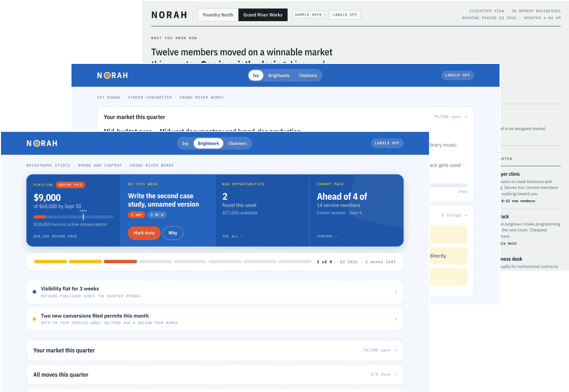
Task: Select the Foundry North ecosystem tab
Action: pos(218,15)
